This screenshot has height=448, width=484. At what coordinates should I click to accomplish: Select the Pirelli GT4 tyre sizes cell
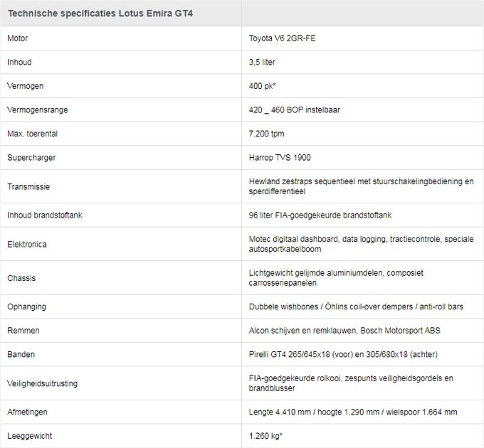352,354
